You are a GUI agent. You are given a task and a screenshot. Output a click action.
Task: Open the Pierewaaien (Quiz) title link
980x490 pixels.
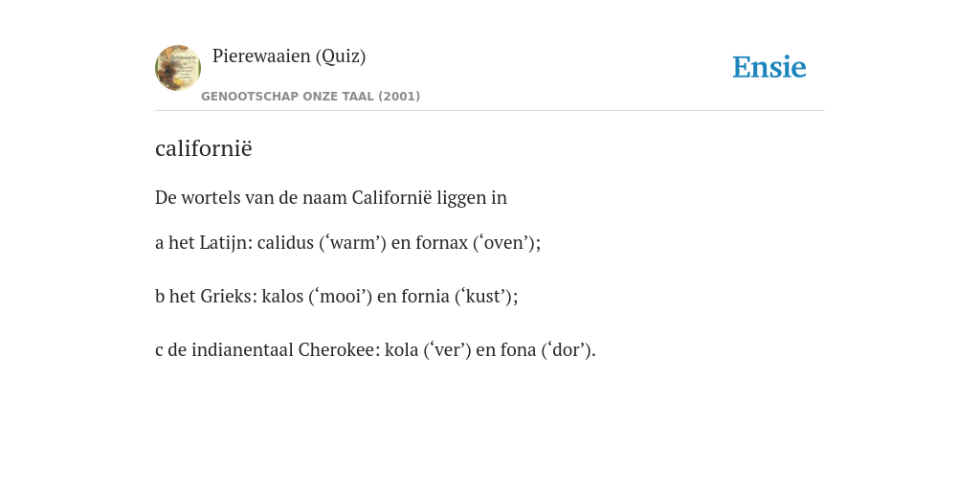click(289, 56)
